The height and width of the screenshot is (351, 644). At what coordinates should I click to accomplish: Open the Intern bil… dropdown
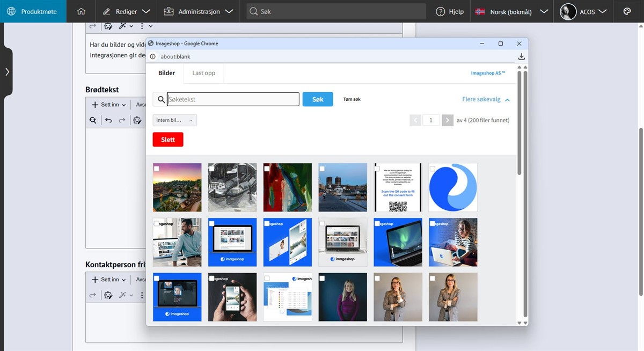click(x=175, y=120)
